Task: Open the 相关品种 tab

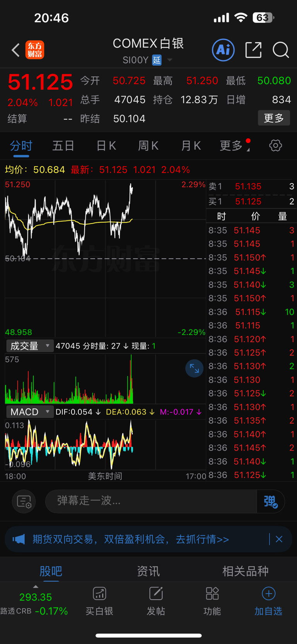Action: (x=245, y=571)
